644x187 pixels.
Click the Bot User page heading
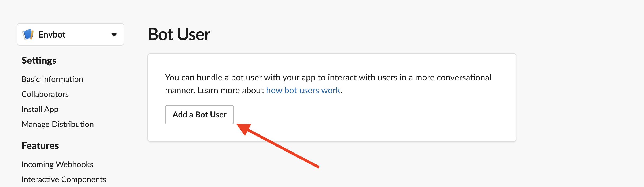(179, 34)
